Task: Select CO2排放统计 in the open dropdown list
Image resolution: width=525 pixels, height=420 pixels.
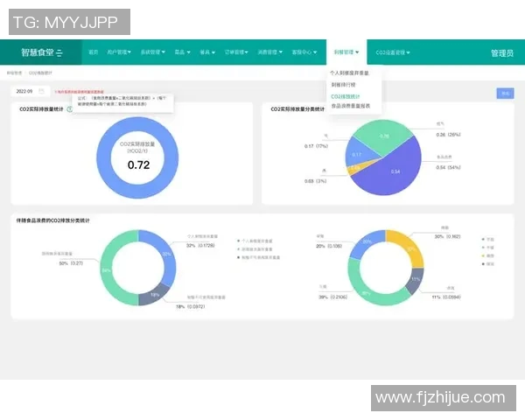Action: (x=345, y=95)
